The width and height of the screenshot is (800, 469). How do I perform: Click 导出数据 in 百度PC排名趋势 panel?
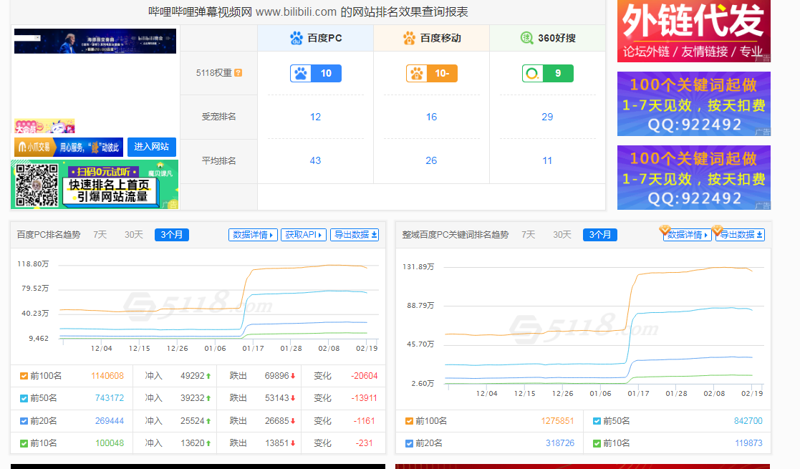pos(355,235)
